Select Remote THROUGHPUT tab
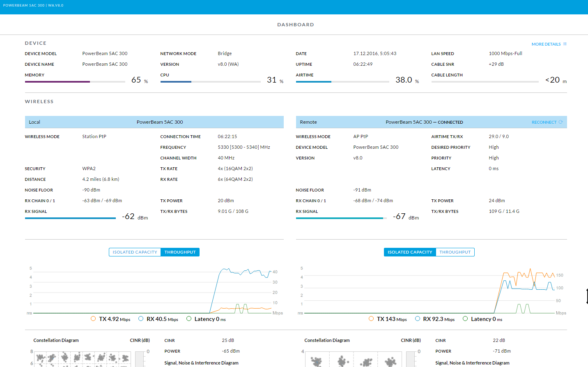Screen dimensions: 588x367 pos(455,252)
